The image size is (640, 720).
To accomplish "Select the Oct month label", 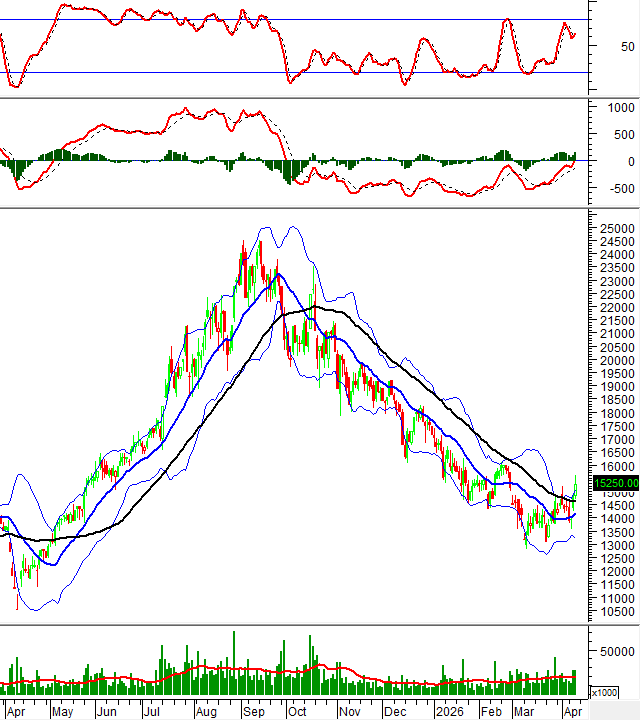I will (x=297, y=711).
